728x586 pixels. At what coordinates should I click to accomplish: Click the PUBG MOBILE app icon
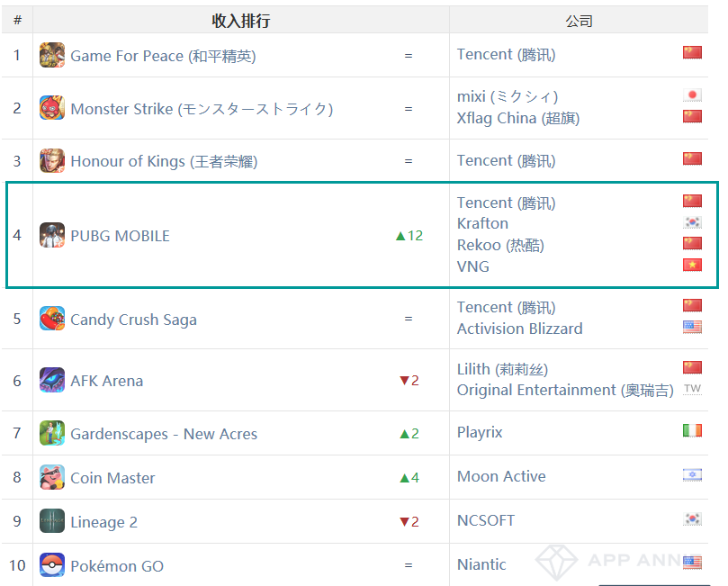pos(52,235)
